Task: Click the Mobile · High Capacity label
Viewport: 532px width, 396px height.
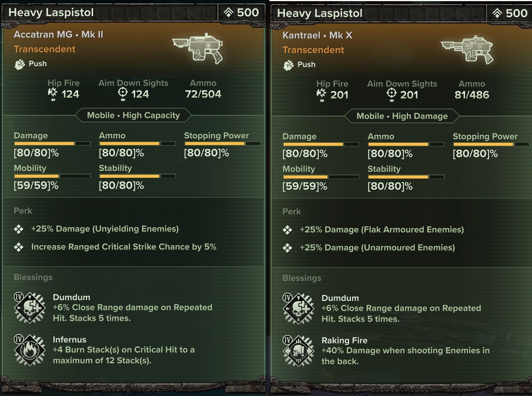Action: [133, 115]
